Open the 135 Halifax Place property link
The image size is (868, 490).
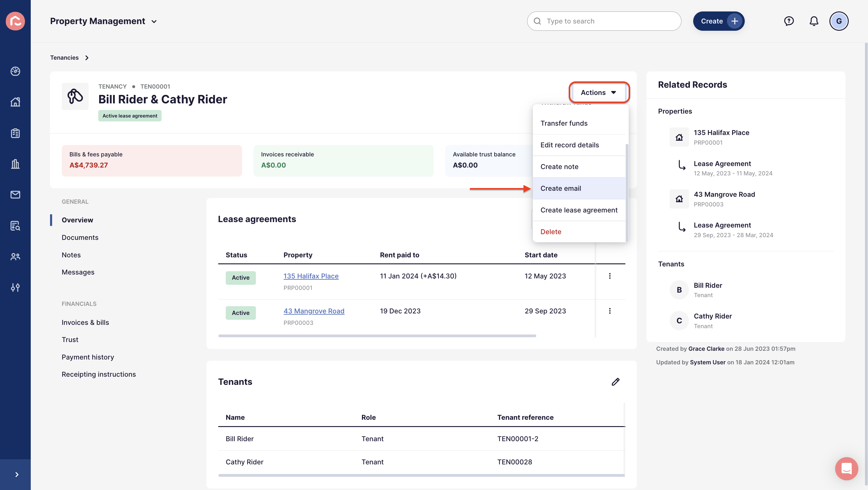(311, 276)
